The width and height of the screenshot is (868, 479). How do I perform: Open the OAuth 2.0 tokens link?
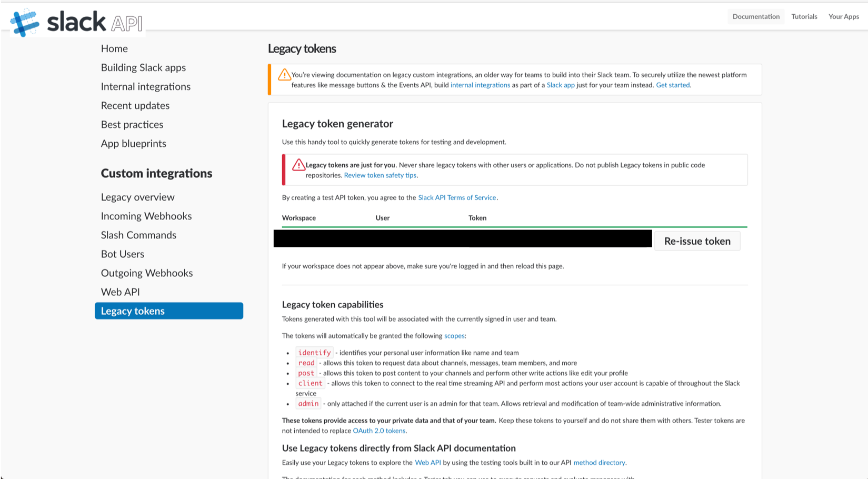tap(379, 431)
